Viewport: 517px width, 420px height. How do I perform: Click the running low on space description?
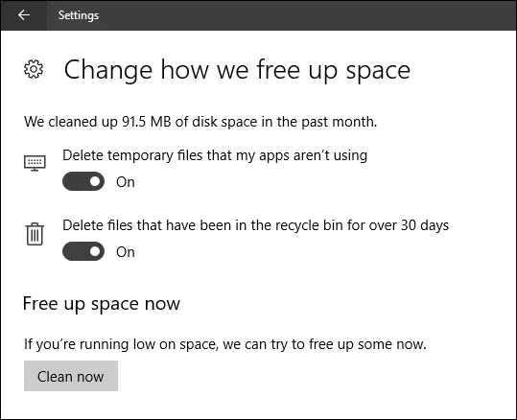tap(225, 344)
